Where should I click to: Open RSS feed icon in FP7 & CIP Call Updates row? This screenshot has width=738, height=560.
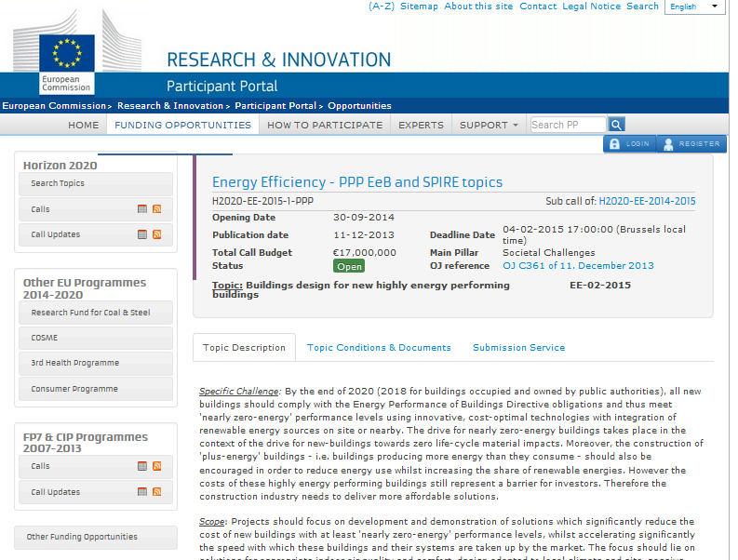157,492
